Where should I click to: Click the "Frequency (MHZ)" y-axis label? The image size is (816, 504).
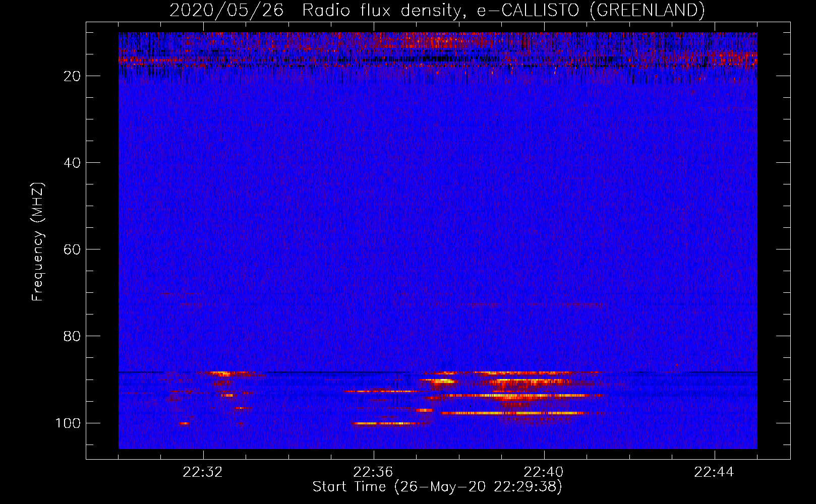[x=38, y=242]
